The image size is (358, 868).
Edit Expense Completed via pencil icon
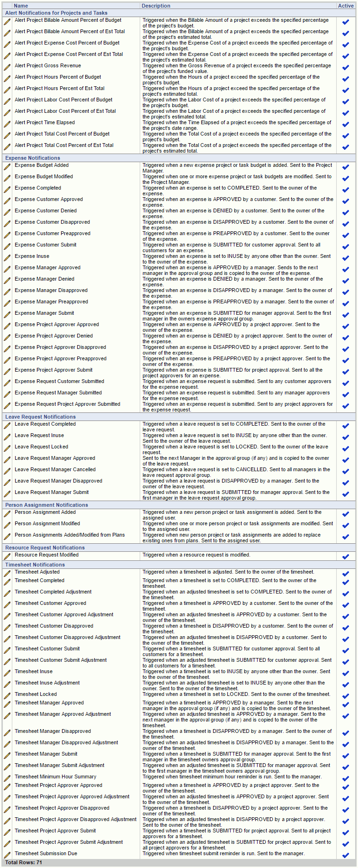pyautogui.click(x=7, y=190)
